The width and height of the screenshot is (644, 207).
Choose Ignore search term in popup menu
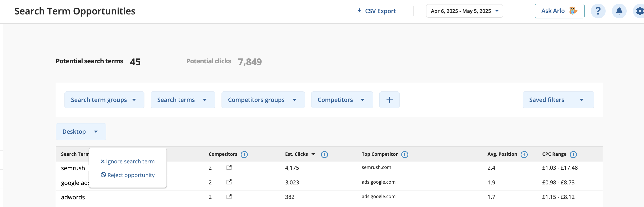[x=128, y=162]
